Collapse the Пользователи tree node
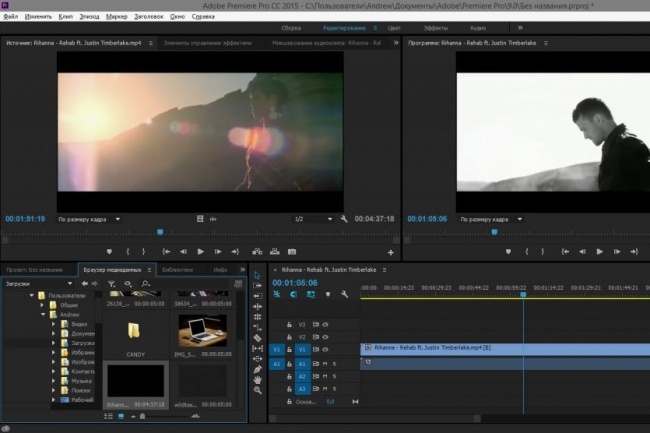 32,295
